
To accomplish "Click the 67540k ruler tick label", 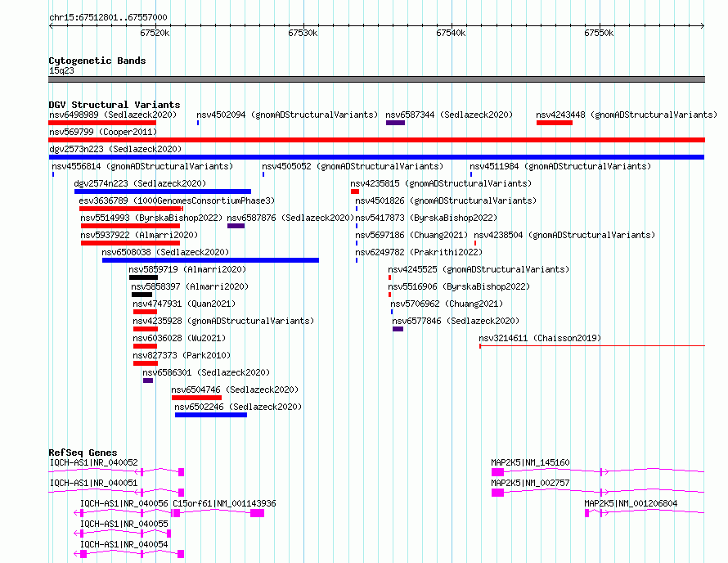I will [x=451, y=33].
